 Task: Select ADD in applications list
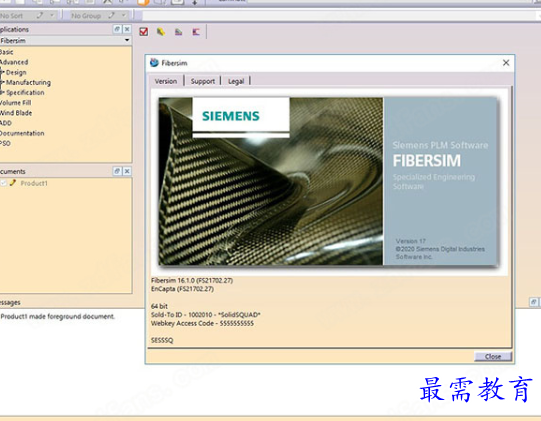[6, 123]
